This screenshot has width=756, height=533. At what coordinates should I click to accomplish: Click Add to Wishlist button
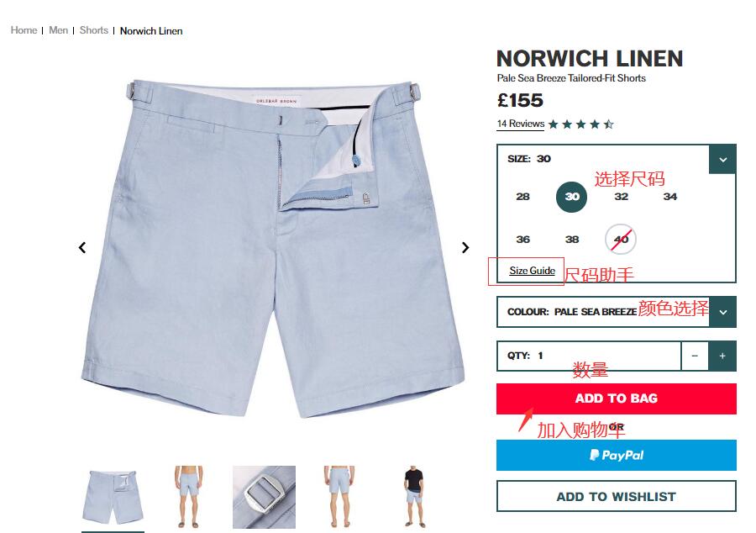(x=617, y=496)
